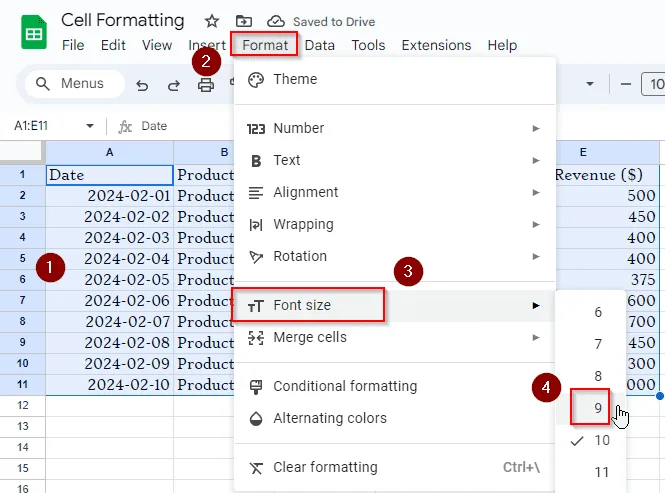Click the decrease font size minus
Viewport: 665px width, 493px height.
tap(626, 84)
